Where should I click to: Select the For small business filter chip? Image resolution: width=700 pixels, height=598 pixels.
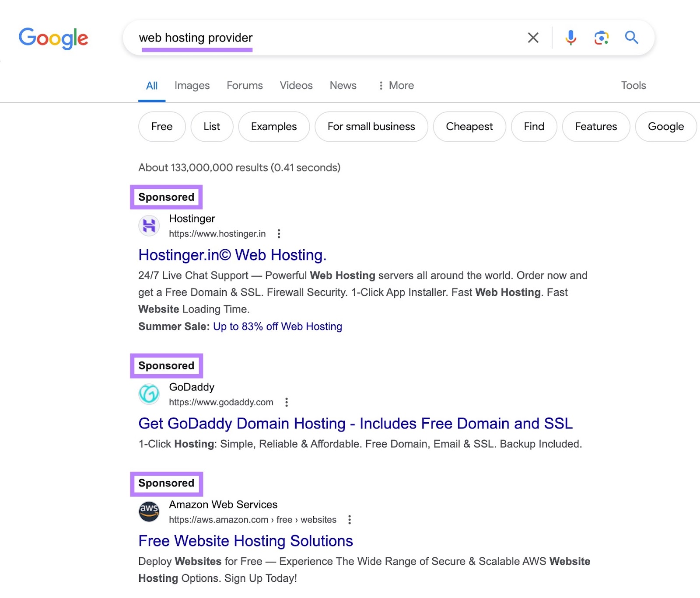pyautogui.click(x=371, y=127)
